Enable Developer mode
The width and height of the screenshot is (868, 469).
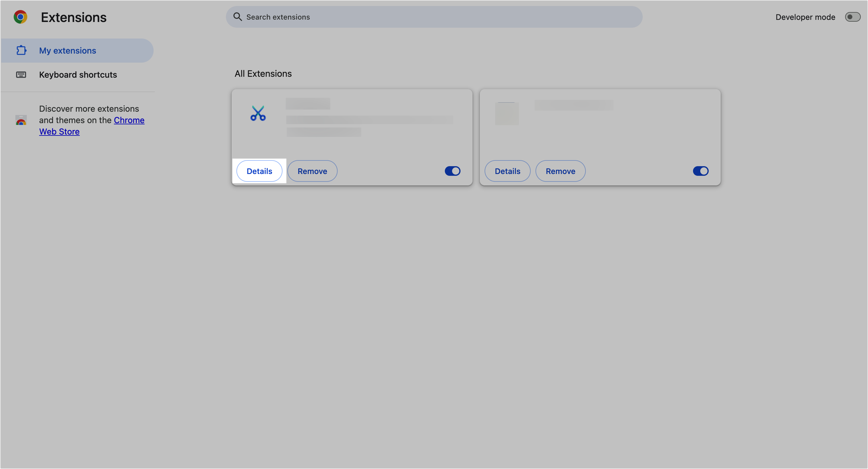[x=853, y=17]
